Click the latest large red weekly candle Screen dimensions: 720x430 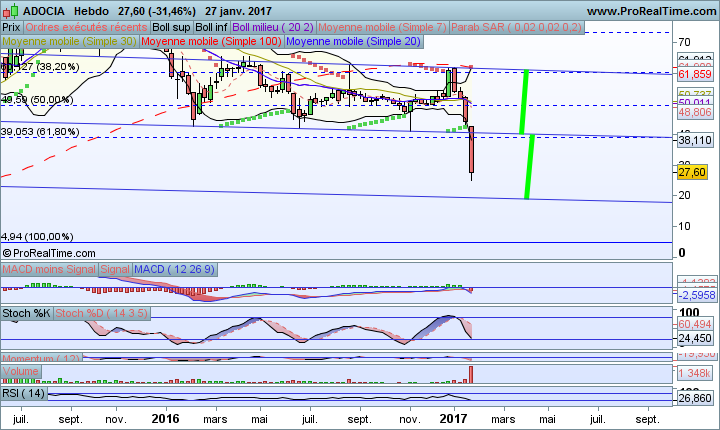[471, 149]
